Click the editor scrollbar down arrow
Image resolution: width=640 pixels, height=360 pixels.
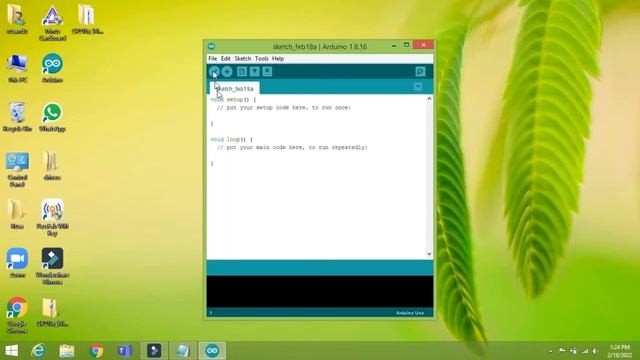429,254
